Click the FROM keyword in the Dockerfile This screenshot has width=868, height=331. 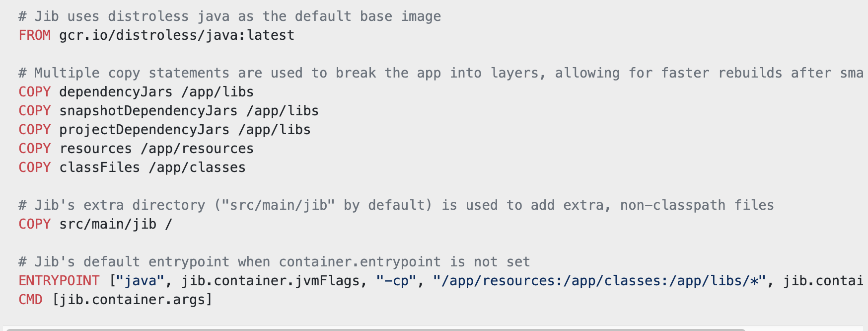click(x=35, y=35)
